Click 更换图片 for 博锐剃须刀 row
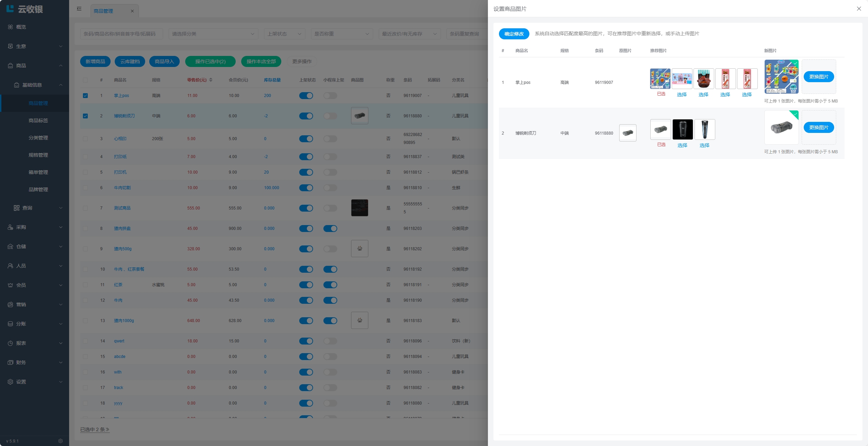Image resolution: width=868 pixels, height=446 pixels. click(819, 127)
